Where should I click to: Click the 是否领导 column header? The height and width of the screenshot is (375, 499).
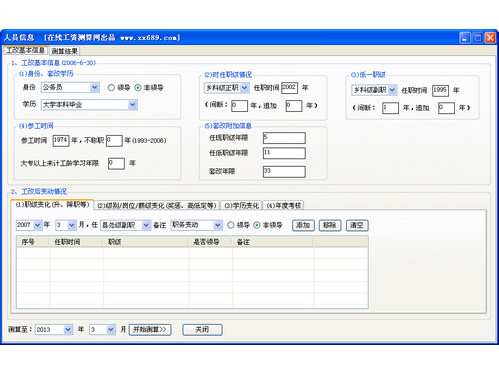coord(210,242)
